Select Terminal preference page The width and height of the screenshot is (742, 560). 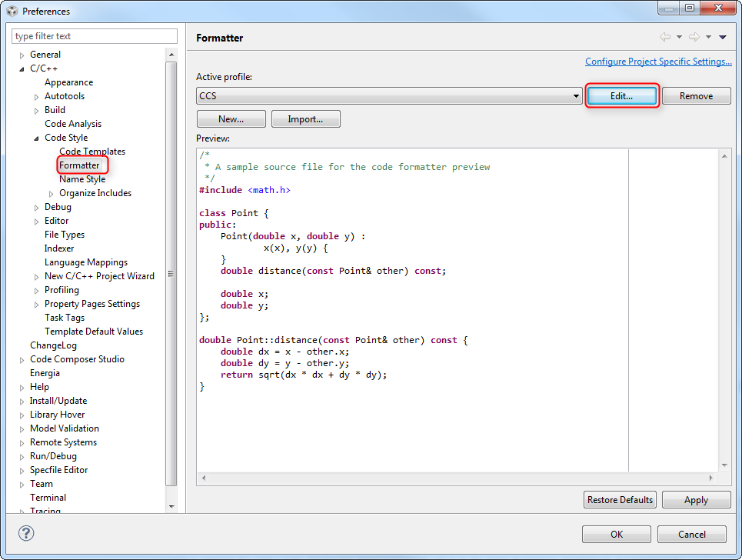48,498
